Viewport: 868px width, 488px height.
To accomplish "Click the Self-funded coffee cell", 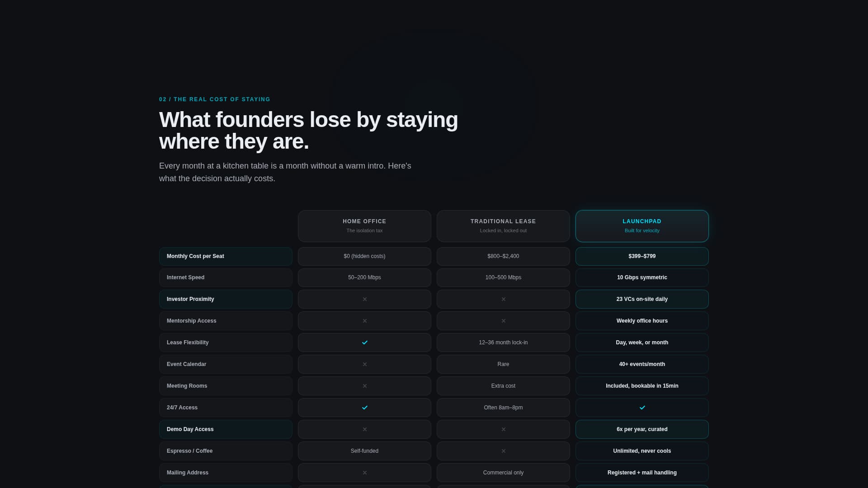I will [364, 451].
